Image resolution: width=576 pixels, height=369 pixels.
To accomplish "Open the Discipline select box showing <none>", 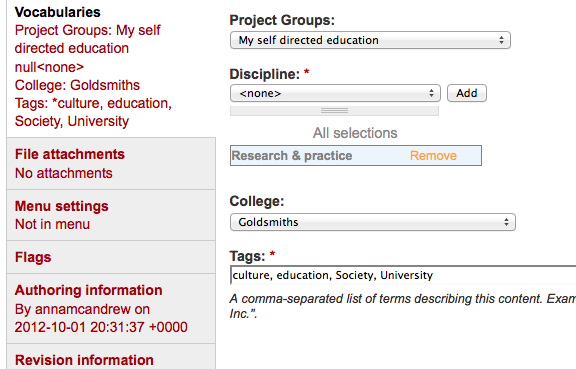I will (x=335, y=93).
